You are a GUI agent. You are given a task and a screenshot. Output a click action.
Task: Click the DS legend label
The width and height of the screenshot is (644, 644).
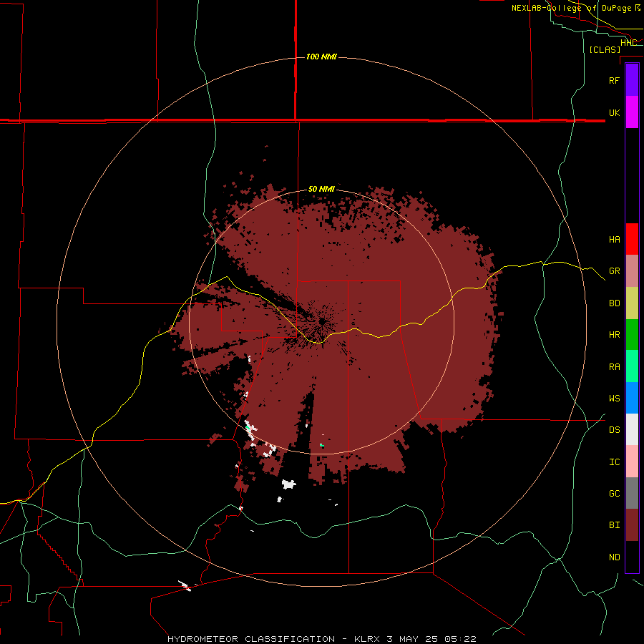click(x=614, y=430)
